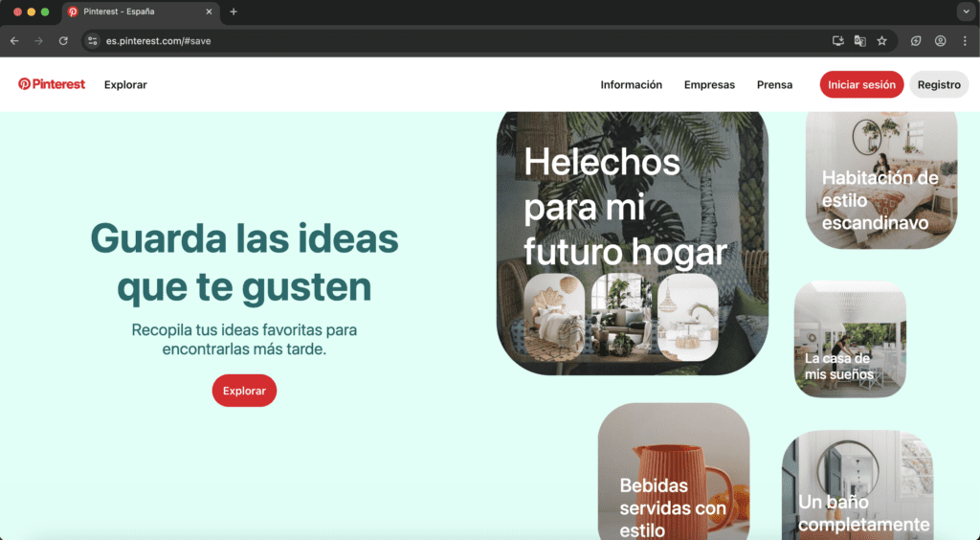Click the wicker bed thumbnail in Helechos card

[x=554, y=317]
